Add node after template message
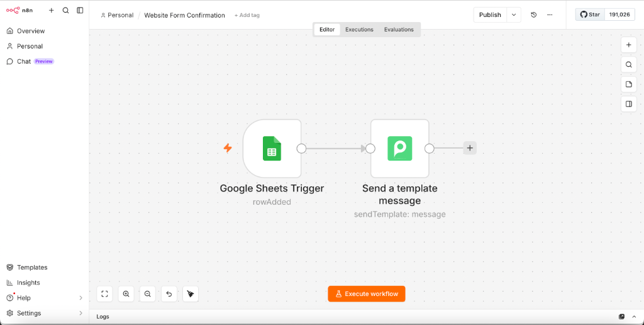644x325 pixels. click(470, 148)
